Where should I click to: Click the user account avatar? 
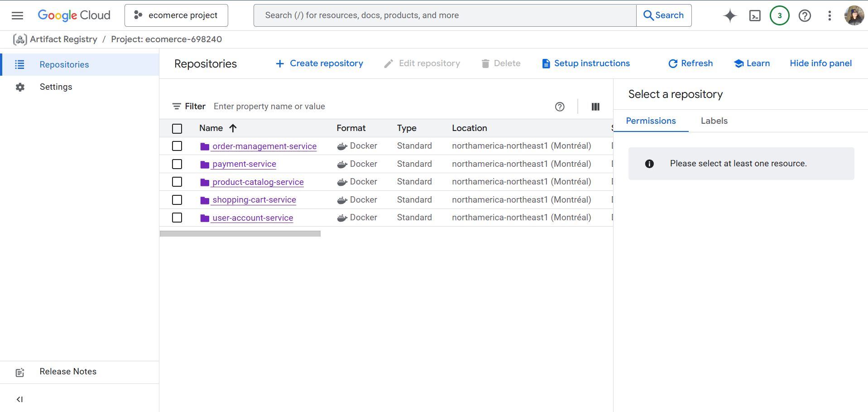pyautogui.click(x=854, y=15)
